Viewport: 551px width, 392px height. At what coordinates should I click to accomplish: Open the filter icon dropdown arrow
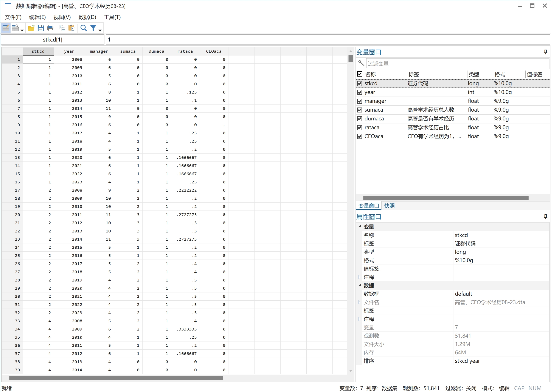[x=100, y=30]
